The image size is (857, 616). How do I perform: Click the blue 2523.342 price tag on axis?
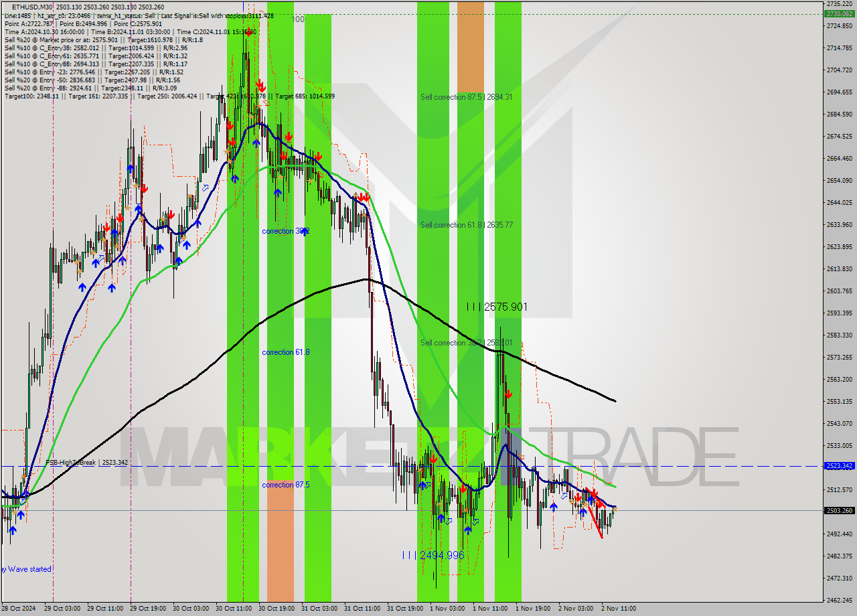point(840,466)
